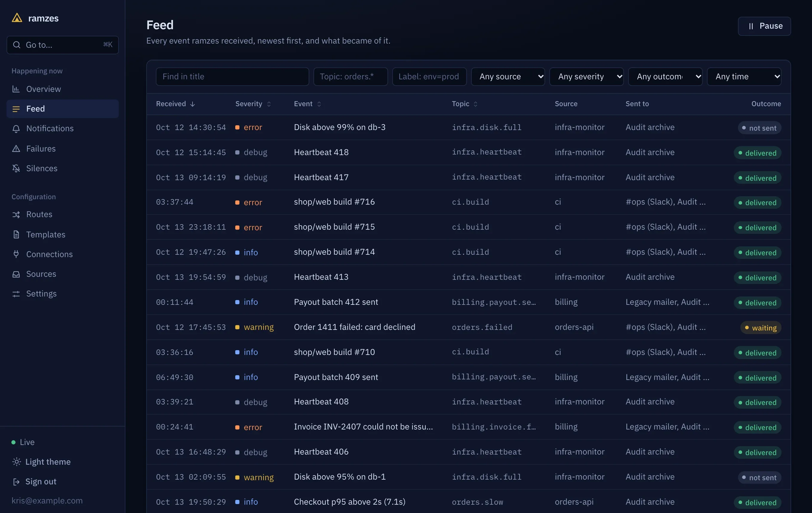Open the Overview page

pyautogui.click(x=63, y=89)
